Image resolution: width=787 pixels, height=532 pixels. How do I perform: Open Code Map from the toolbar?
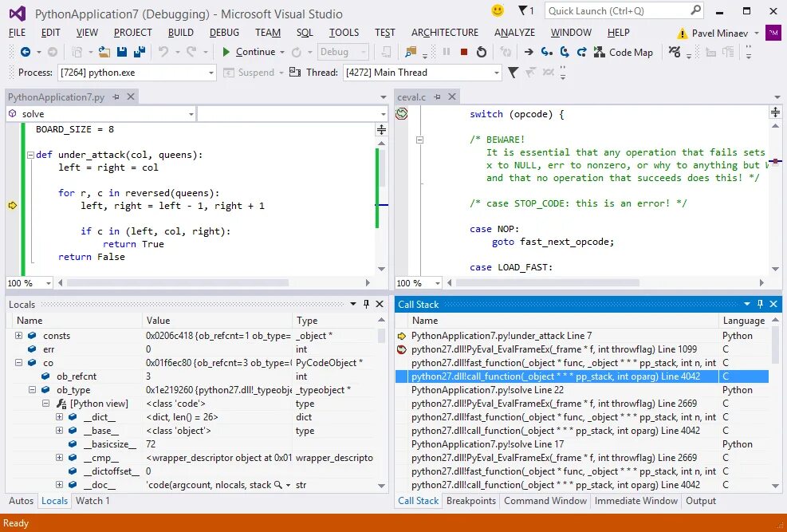pos(623,52)
